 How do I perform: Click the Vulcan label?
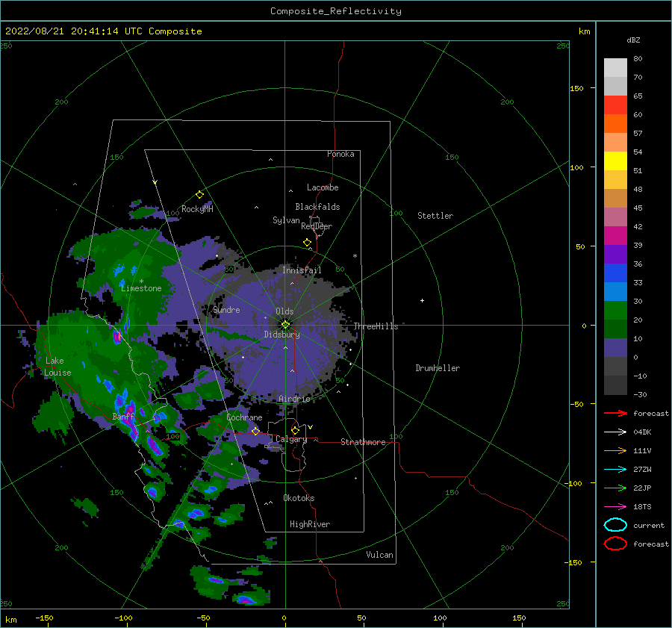(379, 555)
